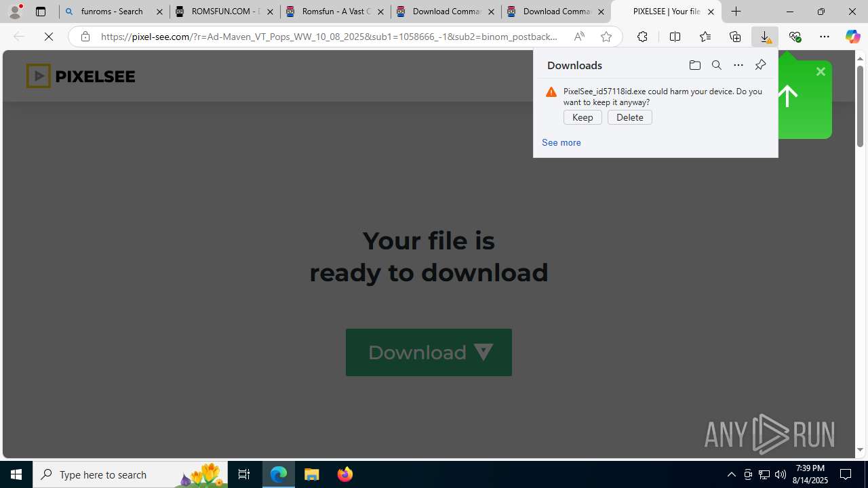Screen dimensions: 868x488
Task: Click the PIXELSEE logo
Action: [x=80, y=76]
